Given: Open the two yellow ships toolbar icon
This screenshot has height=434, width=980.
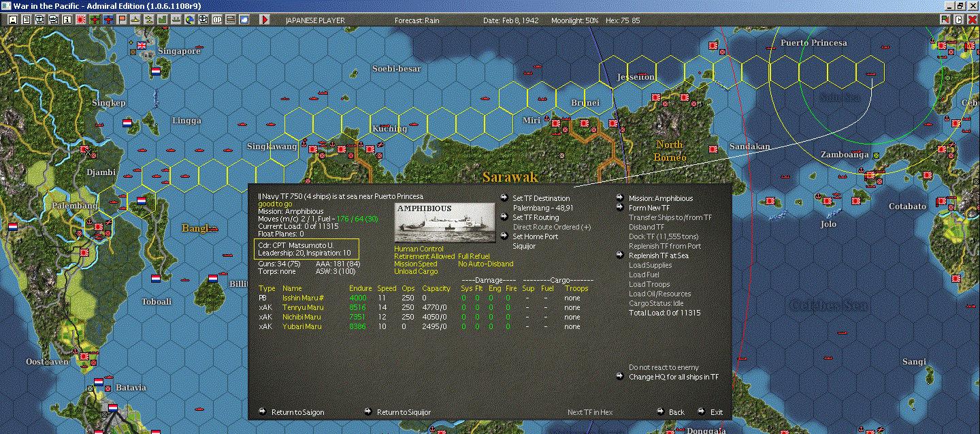Looking at the screenshot, I should (x=148, y=20).
